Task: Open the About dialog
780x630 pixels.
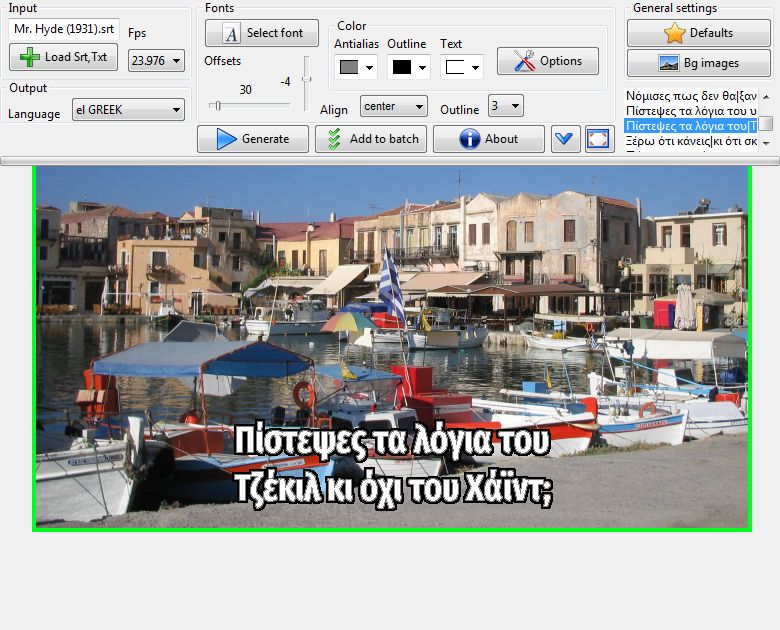Action: coord(488,139)
